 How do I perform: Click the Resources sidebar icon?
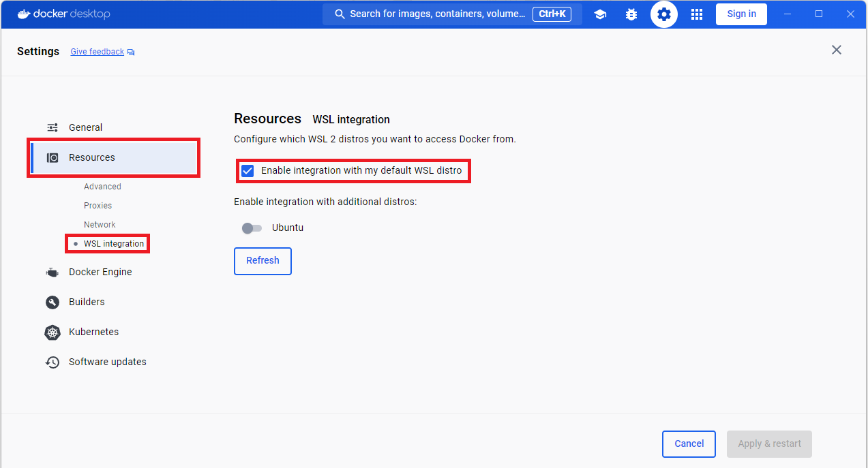[53, 157]
